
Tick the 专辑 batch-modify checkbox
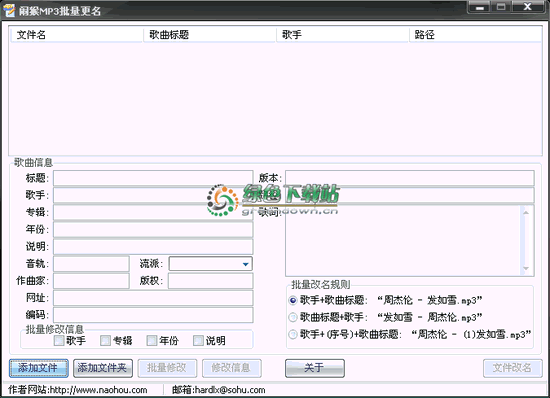coord(105,340)
